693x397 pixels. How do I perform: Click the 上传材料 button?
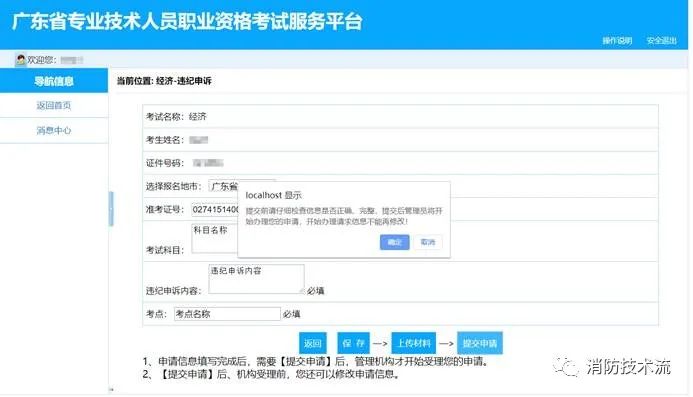tap(414, 343)
